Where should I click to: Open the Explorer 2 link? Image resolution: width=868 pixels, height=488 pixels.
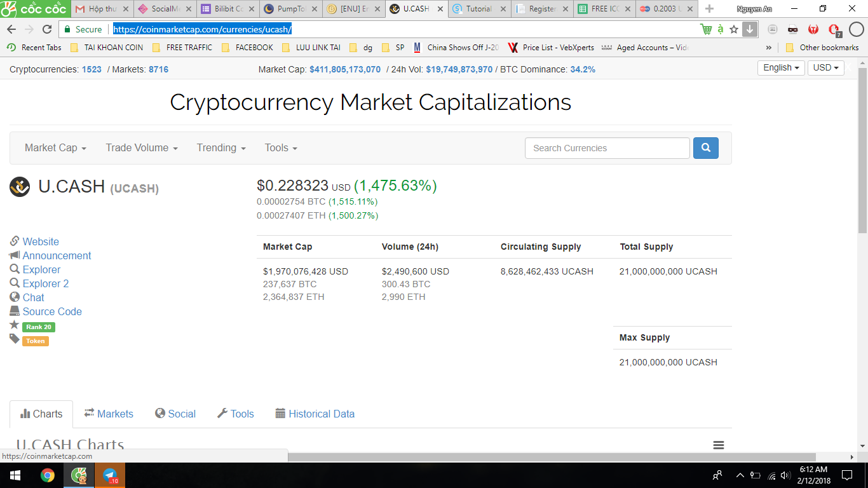pos(46,284)
